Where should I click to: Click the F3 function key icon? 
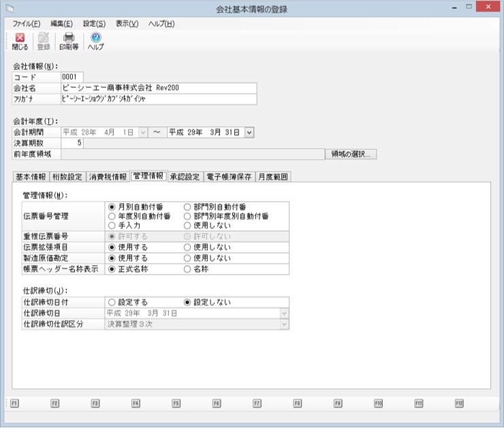[x=95, y=403]
